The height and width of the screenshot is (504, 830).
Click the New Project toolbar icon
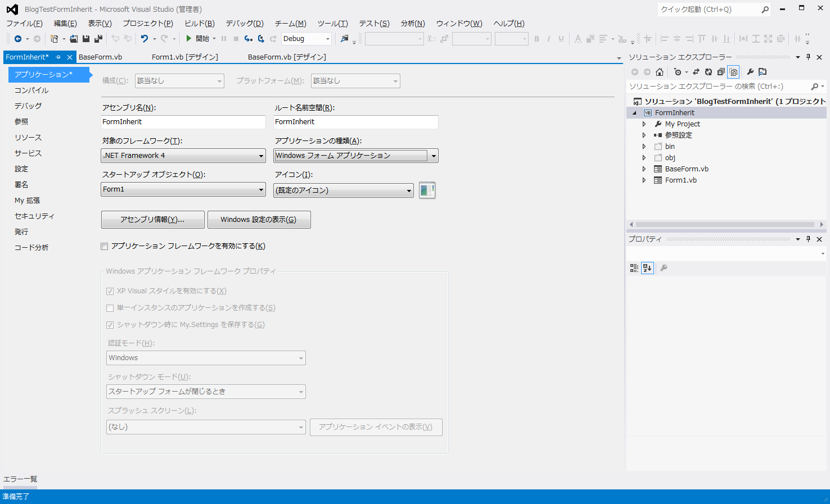(x=54, y=39)
